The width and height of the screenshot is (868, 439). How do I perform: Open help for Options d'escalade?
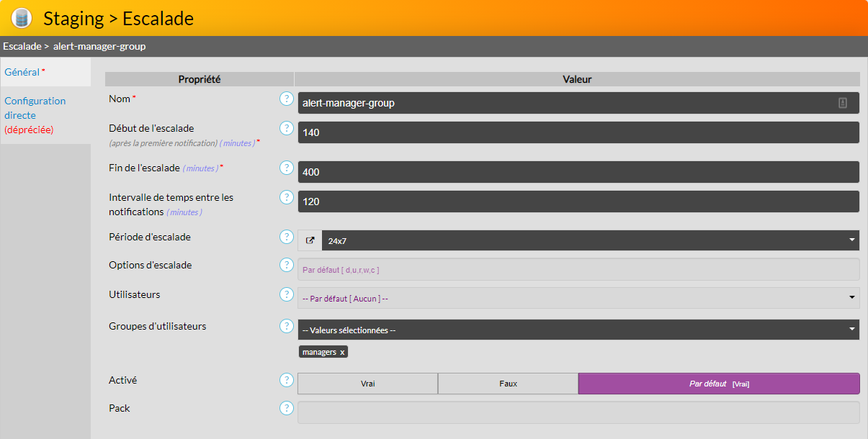point(286,265)
